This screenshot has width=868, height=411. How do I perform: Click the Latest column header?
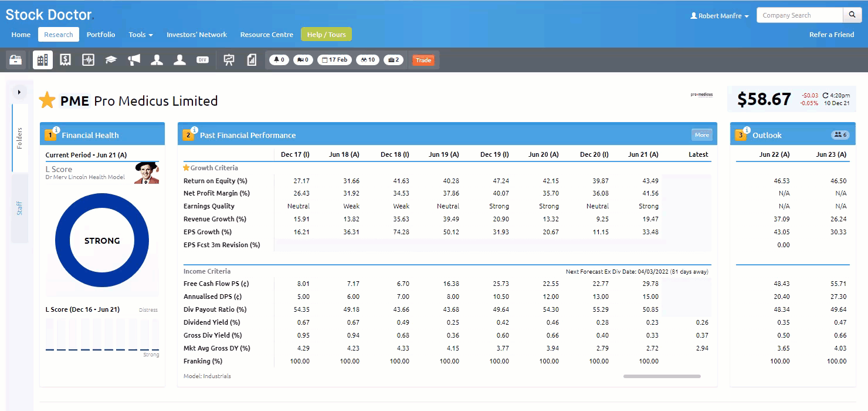click(x=699, y=154)
